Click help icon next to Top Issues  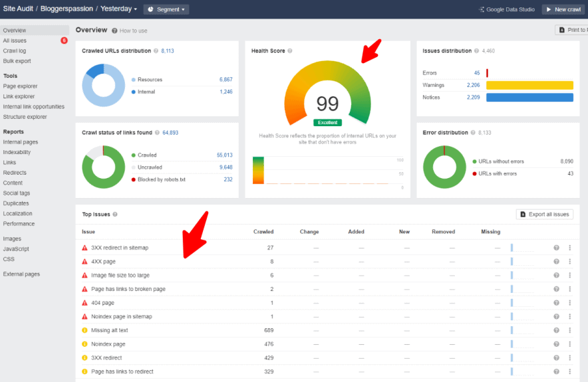tap(115, 215)
